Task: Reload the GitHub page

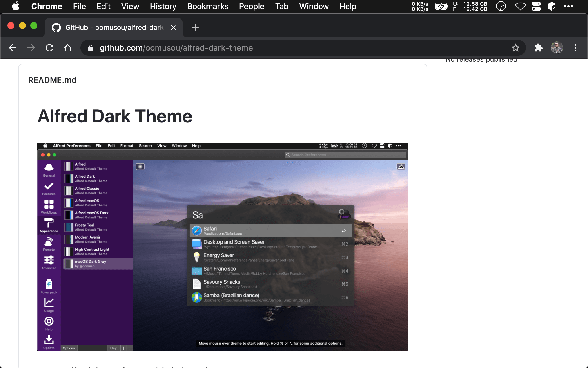Action: click(49, 48)
